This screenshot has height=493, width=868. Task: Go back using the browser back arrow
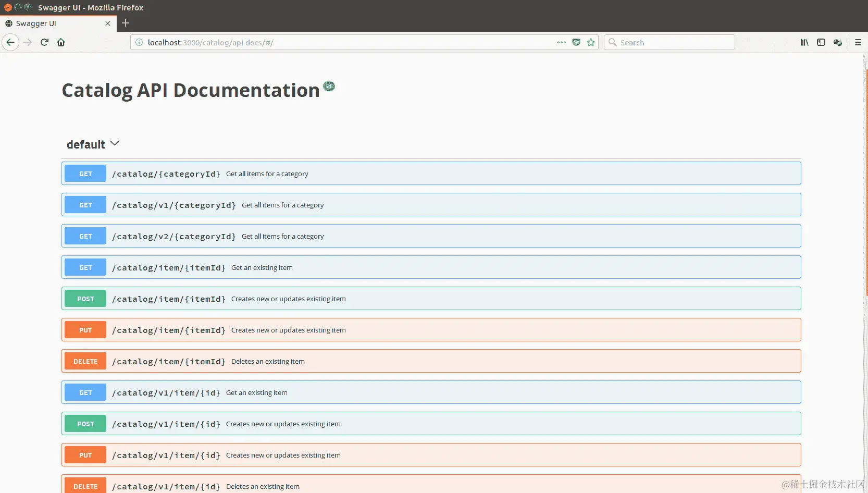point(10,42)
